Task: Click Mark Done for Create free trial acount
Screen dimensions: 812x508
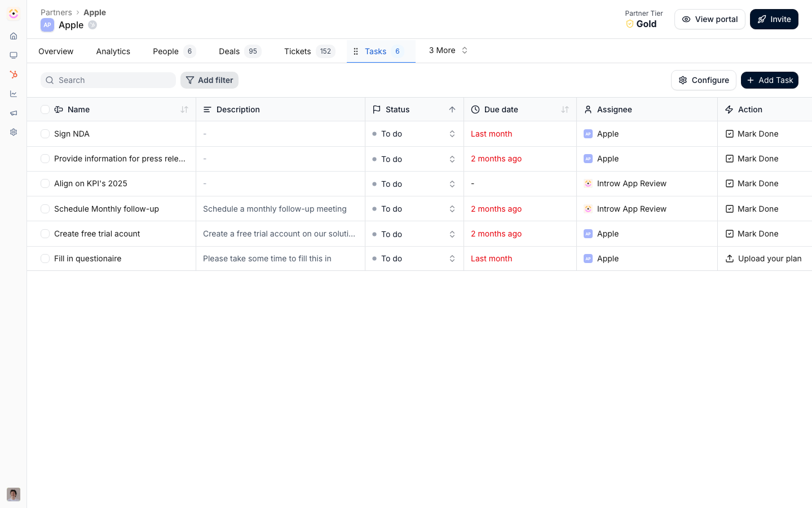Action: click(752, 234)
